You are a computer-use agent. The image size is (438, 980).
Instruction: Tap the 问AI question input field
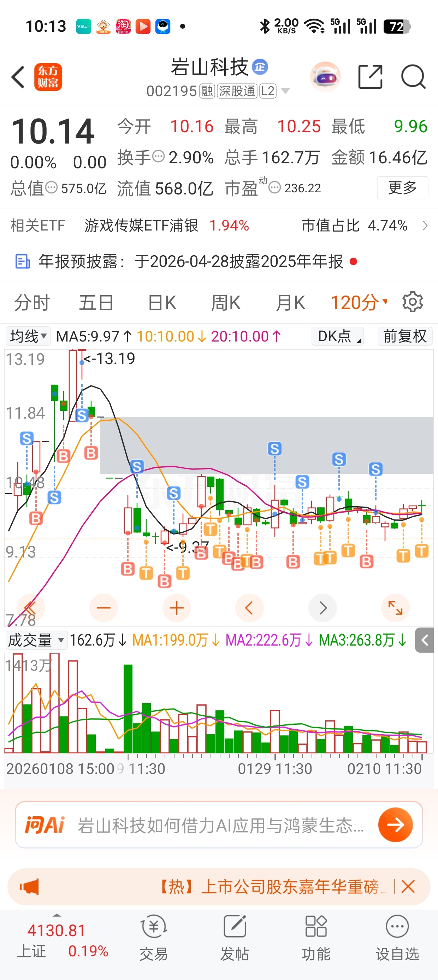pyautogui.click(x=219, y=825)
